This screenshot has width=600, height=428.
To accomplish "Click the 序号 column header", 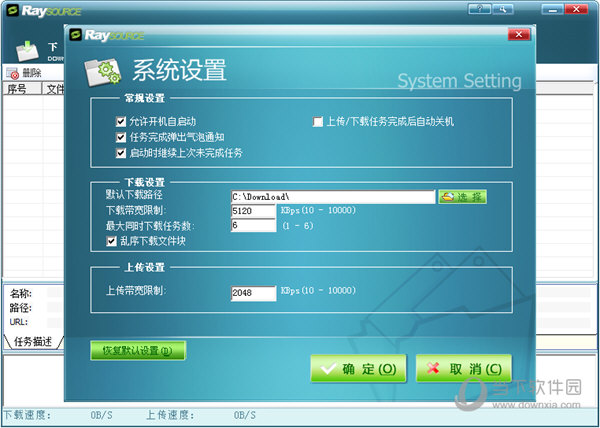I will point(22,89).
